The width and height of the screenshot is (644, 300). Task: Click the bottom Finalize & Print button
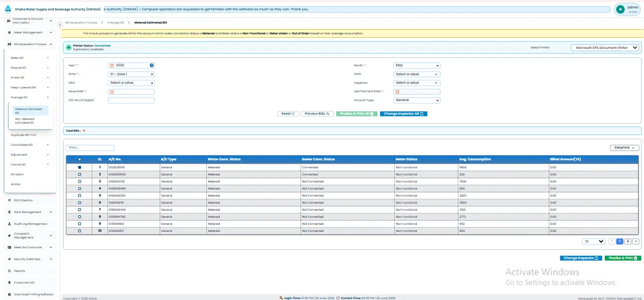623,258
